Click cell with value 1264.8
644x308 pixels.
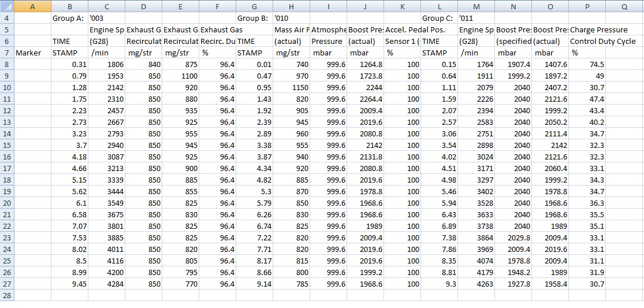tap(365, 64)
